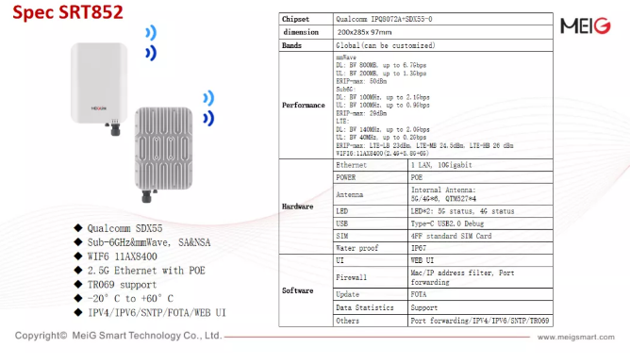Viewport: 630px width, 364px height.
Task: Click the Water proof IP67 value cell
Action: (x=480, y=248)
